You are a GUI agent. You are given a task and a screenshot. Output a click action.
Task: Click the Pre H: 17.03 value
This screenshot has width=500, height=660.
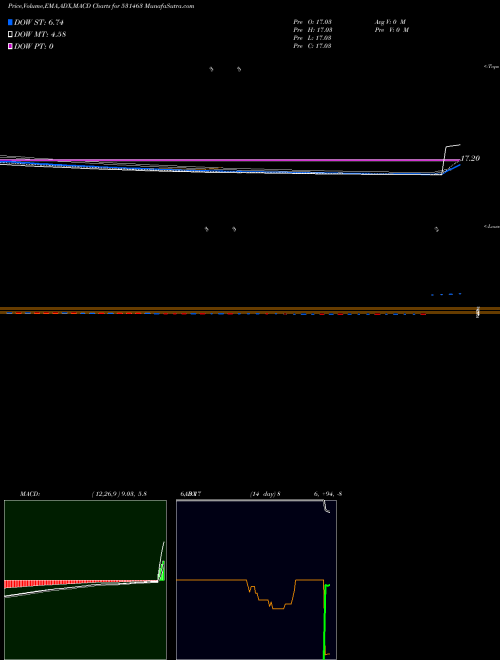(x=313, y=30)
